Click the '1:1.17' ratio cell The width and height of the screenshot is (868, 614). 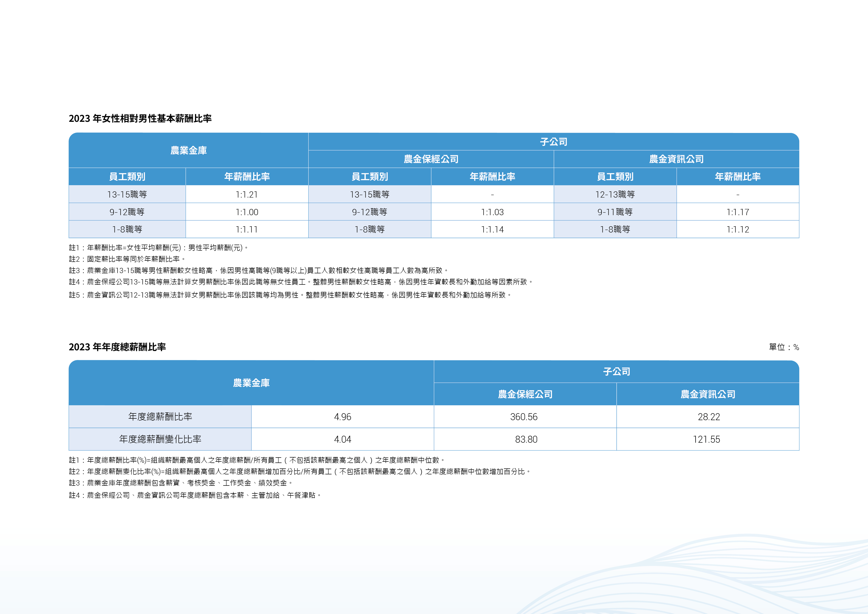738,212
